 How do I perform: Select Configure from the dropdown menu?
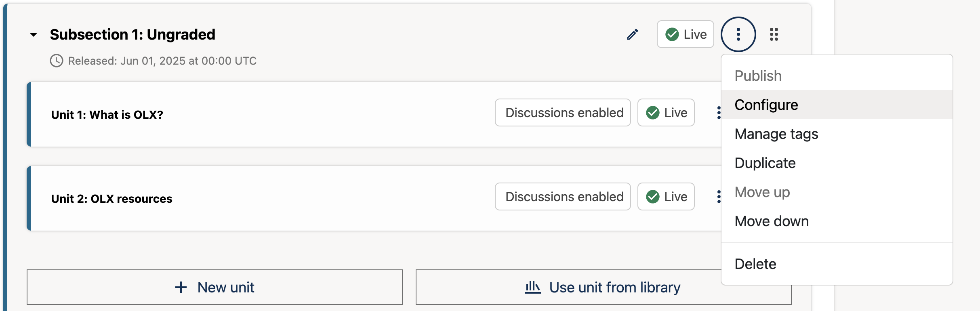[x=766, y=105]
